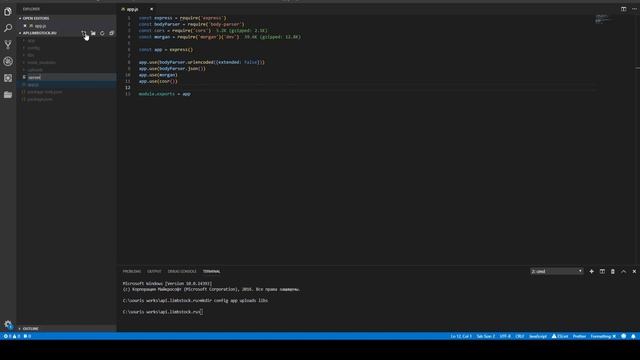Kill terminal with the trash icon
This screenshot has width=640, height=360.
point(613,271)
